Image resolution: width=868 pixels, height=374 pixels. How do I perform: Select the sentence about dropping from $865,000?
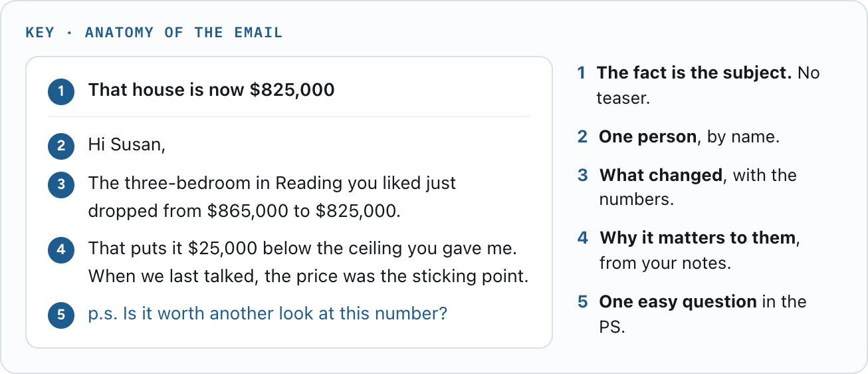(272, 197)
